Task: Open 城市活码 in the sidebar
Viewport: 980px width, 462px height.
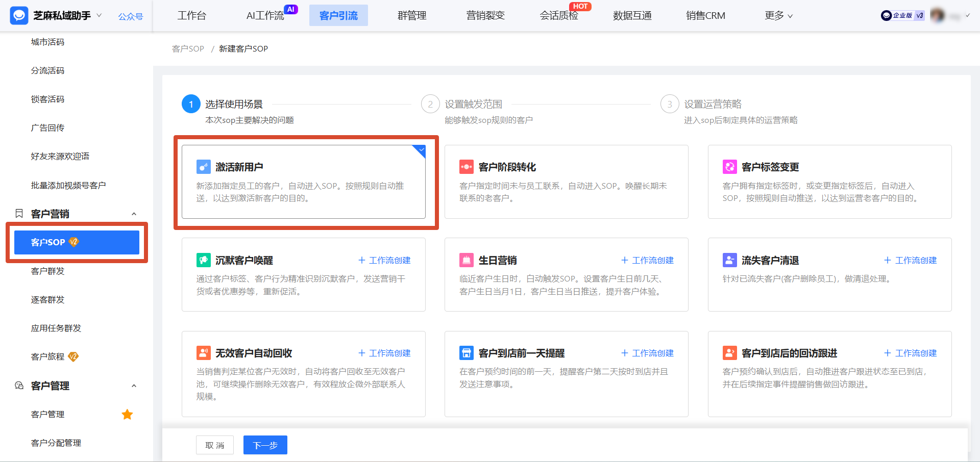Action: 47,42
